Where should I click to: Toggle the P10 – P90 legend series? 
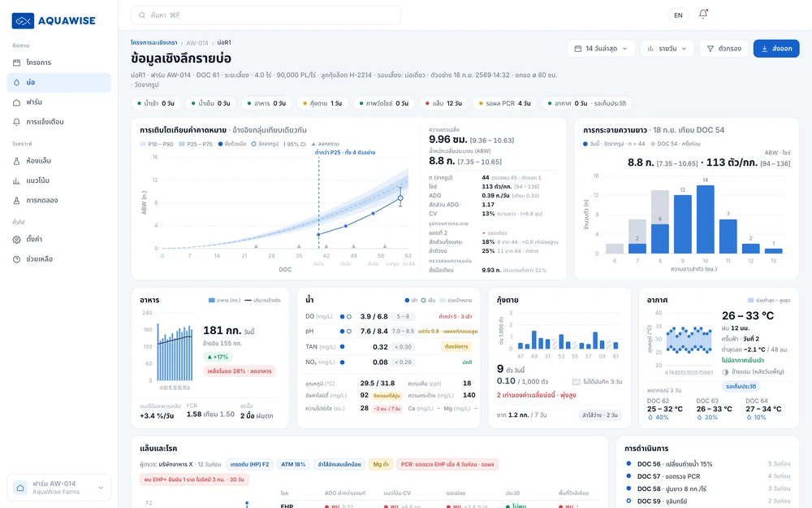click(x=157, y=144)
